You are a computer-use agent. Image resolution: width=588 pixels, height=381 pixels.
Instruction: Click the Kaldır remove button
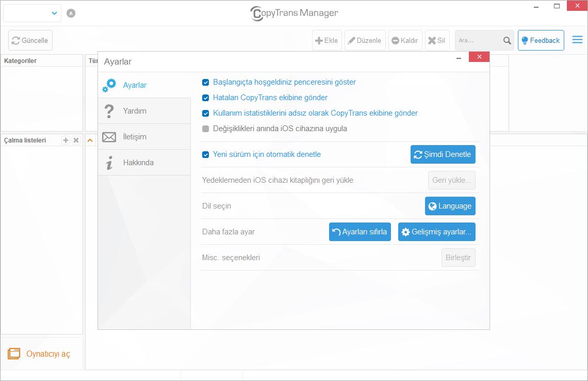pos(405,40)
